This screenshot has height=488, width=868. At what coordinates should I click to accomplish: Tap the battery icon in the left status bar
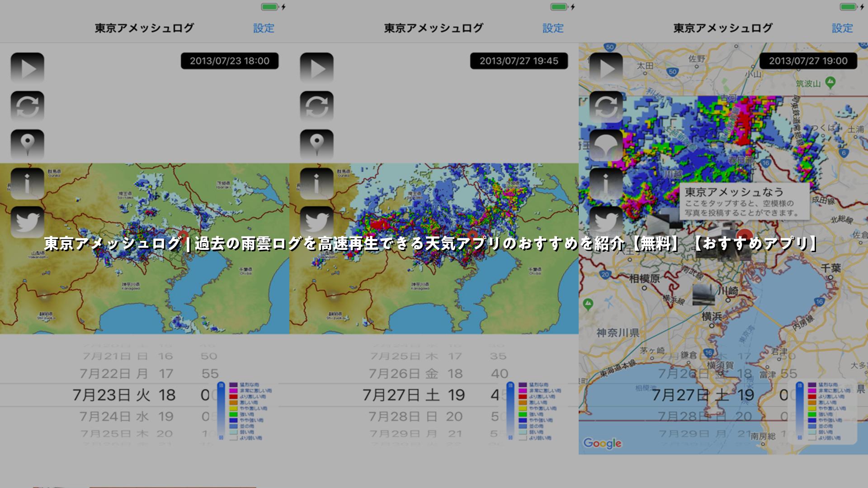click(270, 7)
